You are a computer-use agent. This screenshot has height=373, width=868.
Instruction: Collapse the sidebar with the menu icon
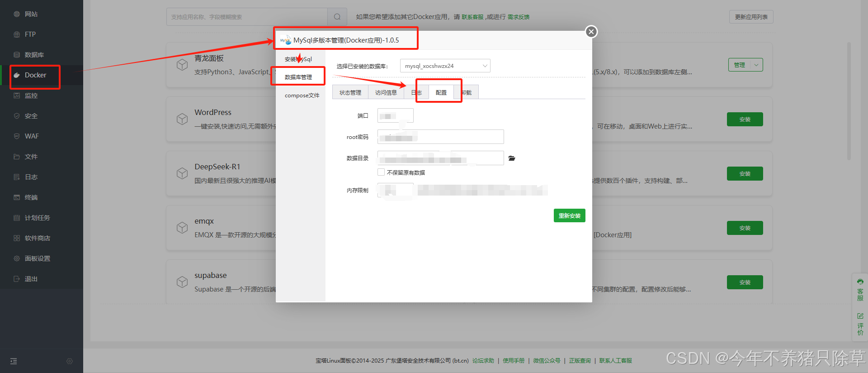coord(14,361)
